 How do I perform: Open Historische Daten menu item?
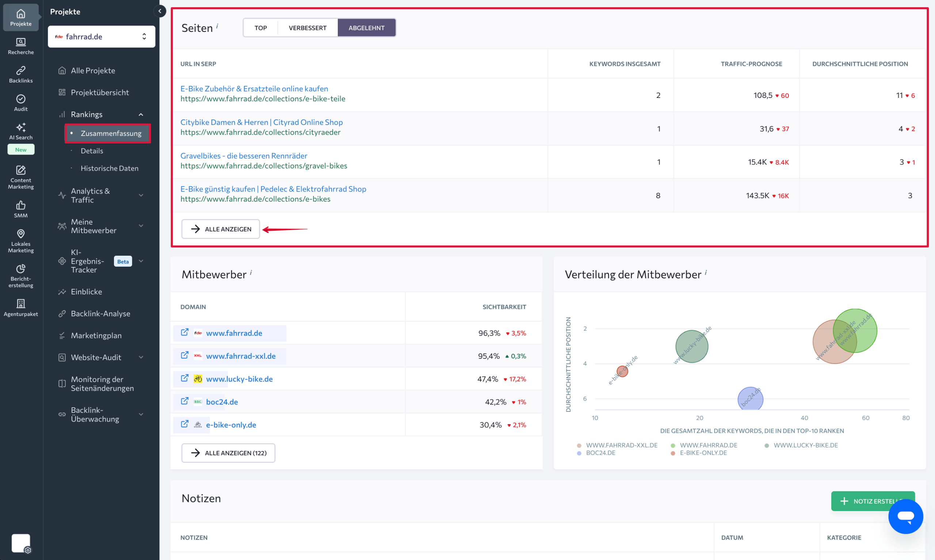point(109,168)
